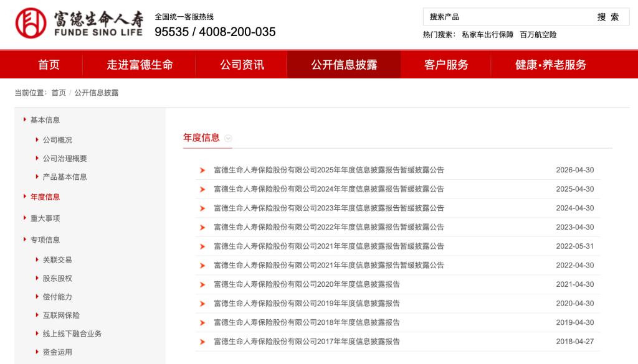Open 2017年年度信息披露报告
This screenshot has width=638, height=364.
click(307, 342)
